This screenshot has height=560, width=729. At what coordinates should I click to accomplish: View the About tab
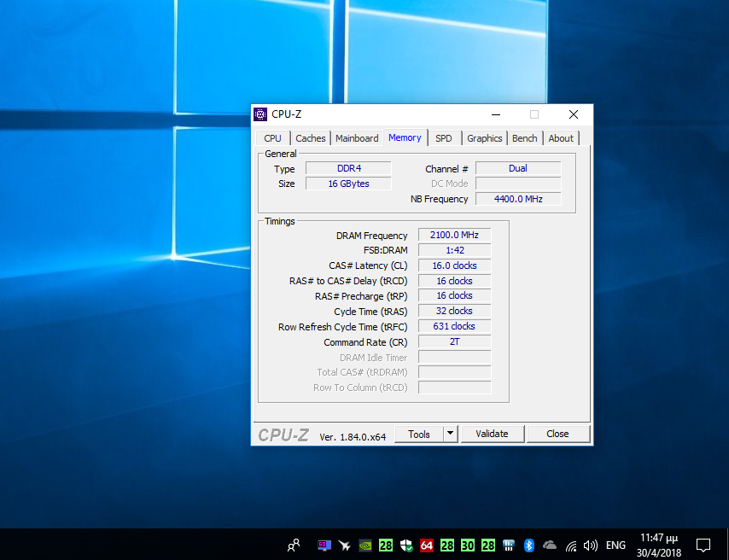[561, 138]
